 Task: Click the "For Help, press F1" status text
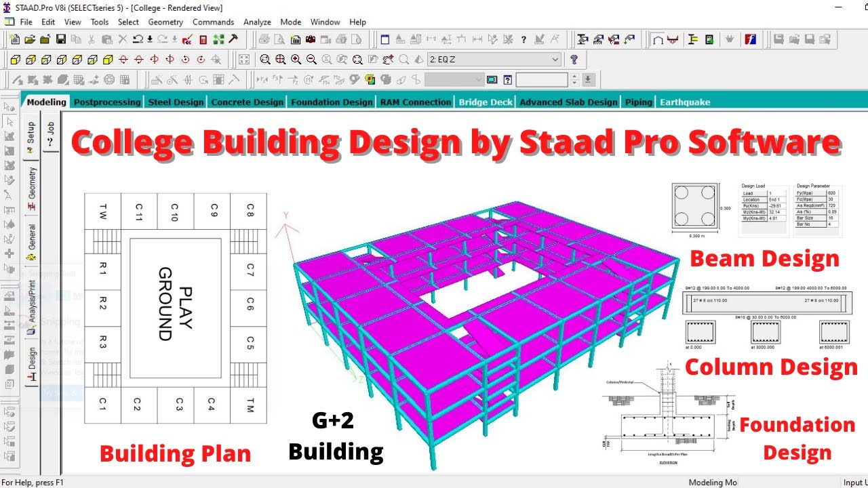[x=33, y=483]
